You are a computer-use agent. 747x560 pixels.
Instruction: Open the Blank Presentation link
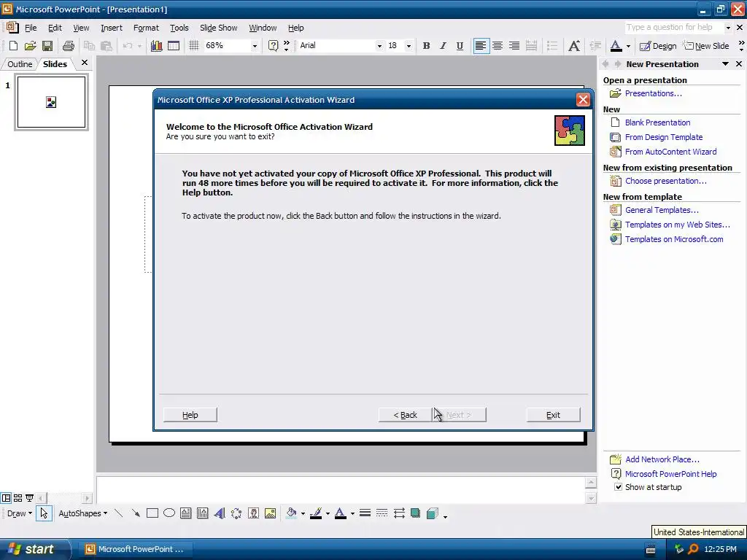click(x=657, y=122)
